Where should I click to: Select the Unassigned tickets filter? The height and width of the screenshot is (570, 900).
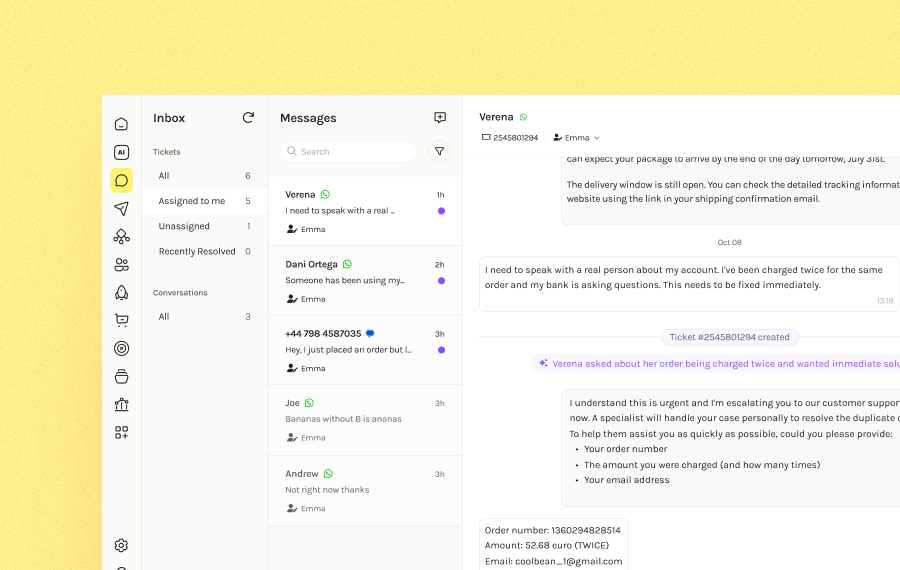pyautogui.click(x=184, y=226)
